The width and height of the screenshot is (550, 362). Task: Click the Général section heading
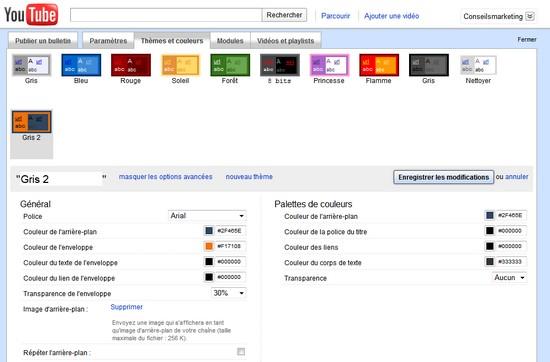click(x=35, y=204)
